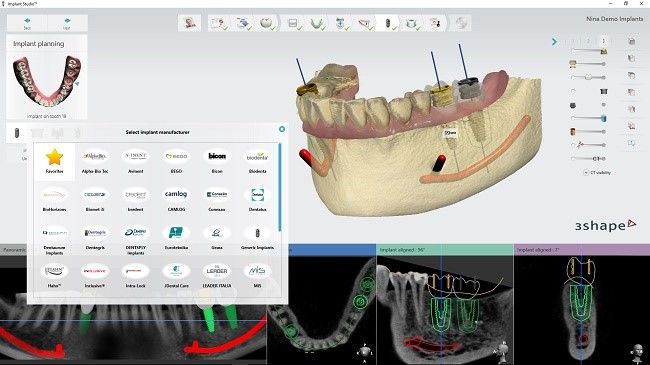Viewport: 650px width, 365px height.
Task: Adjust the CT transparency slider
Action: (589, 158)
